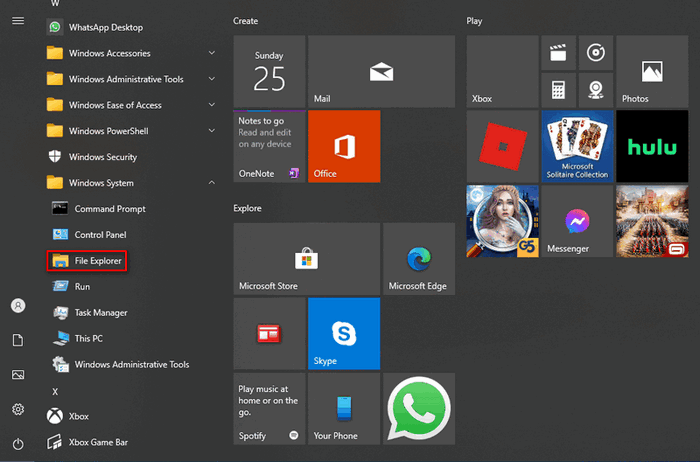Open the G5 hidden object game tile
The width and height of the screenshot is (700, 462).
click(503, 221)
